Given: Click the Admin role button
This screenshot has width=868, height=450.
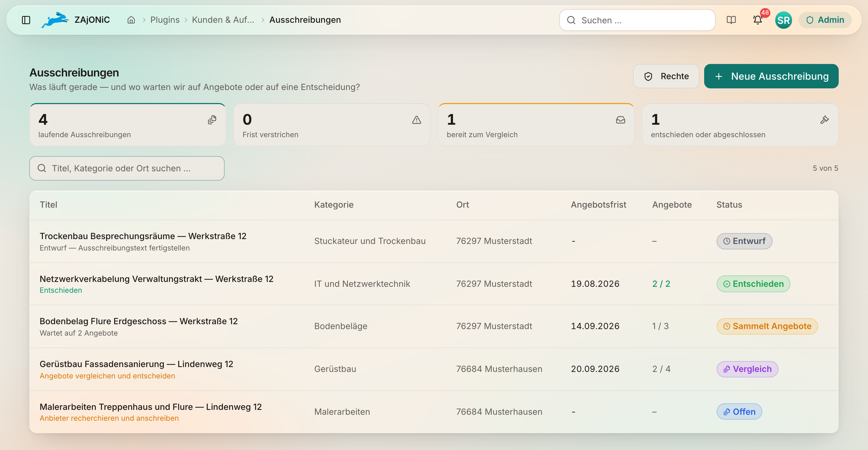Looking at the screenshot, I should click(825, 20).
